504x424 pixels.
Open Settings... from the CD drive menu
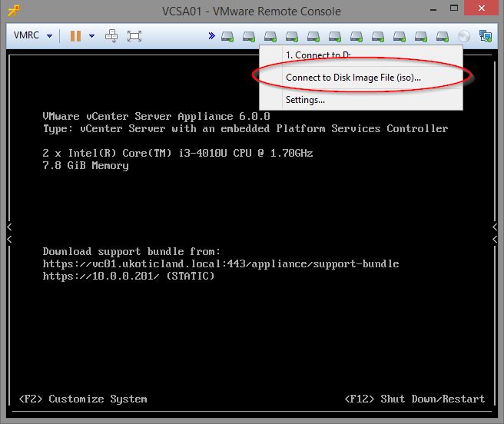[361, 100]
